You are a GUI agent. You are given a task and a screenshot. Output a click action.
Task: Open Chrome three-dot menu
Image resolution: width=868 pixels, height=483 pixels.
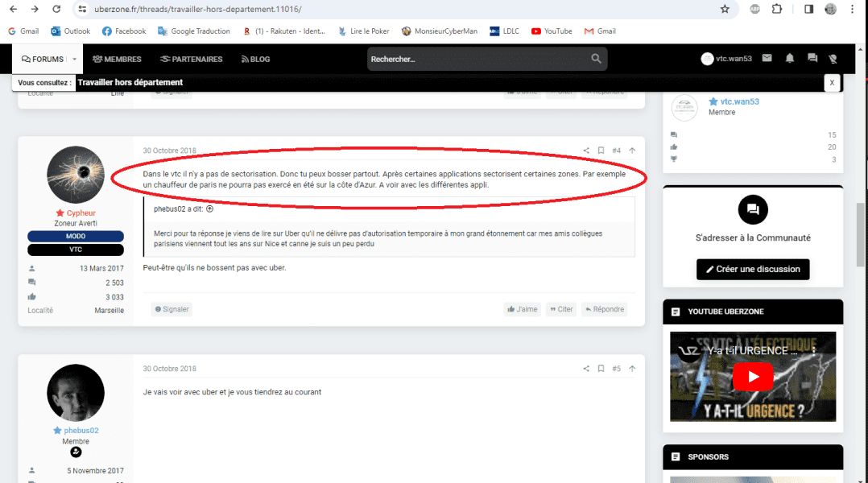(x=852, y=9)
